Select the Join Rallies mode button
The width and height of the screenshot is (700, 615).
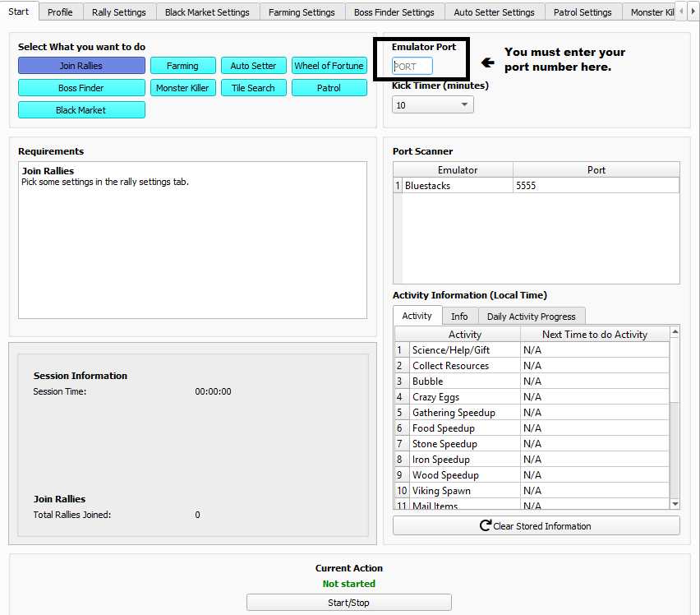(81, 66)
